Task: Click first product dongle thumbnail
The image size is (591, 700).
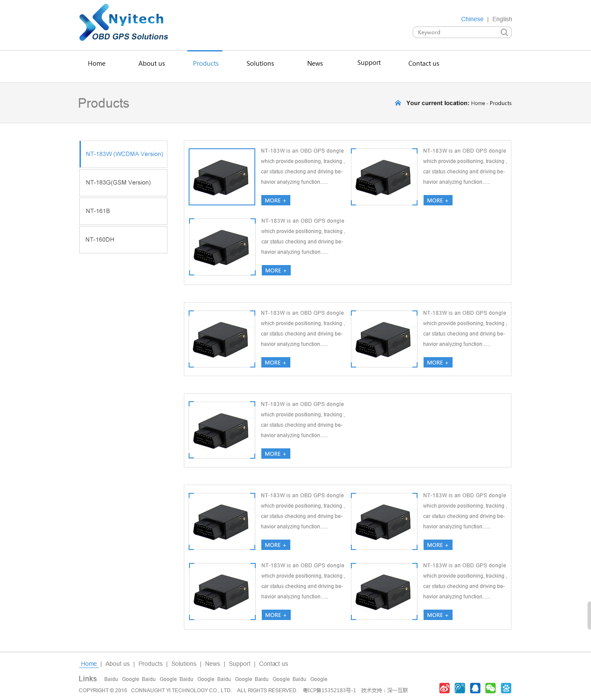Action: 222,177
